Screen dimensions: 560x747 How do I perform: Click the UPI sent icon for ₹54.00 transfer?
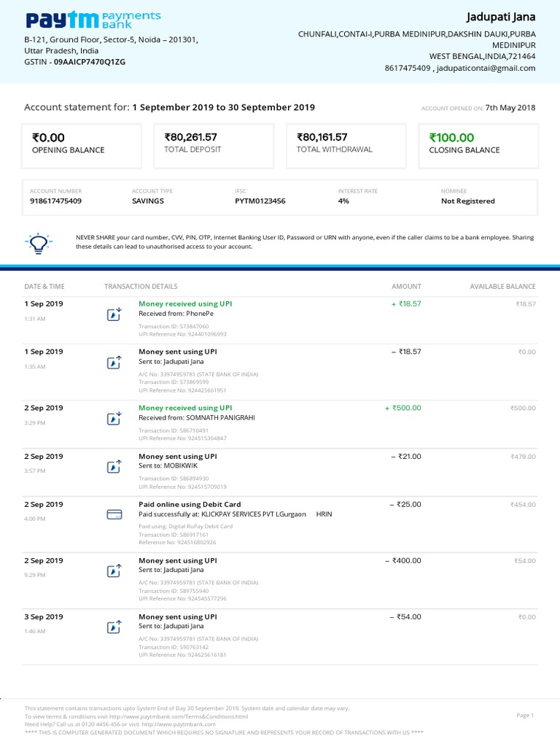tap(114, 627)
